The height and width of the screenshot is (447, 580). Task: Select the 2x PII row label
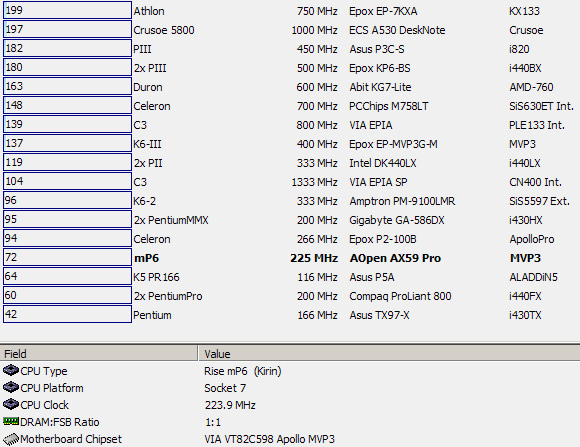pos(148,163)
